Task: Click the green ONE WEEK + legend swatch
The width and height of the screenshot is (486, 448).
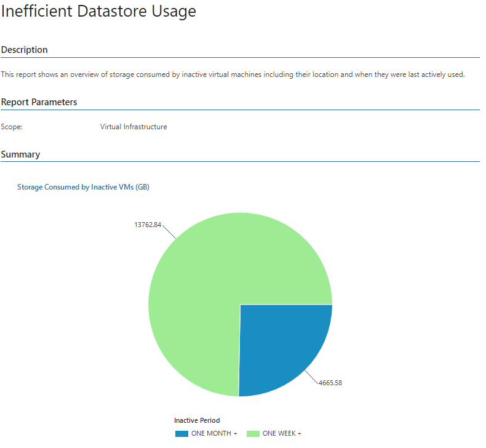Action: pos(253,434)
